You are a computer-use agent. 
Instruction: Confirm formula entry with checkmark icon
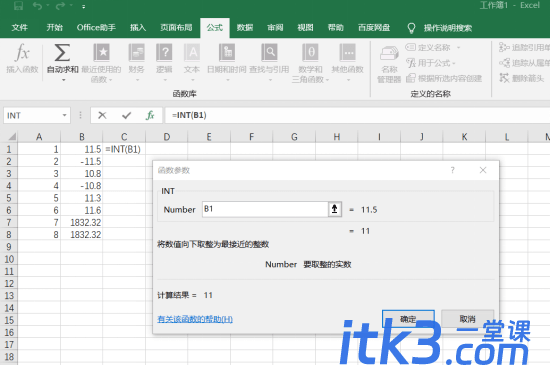coord(127,115)
